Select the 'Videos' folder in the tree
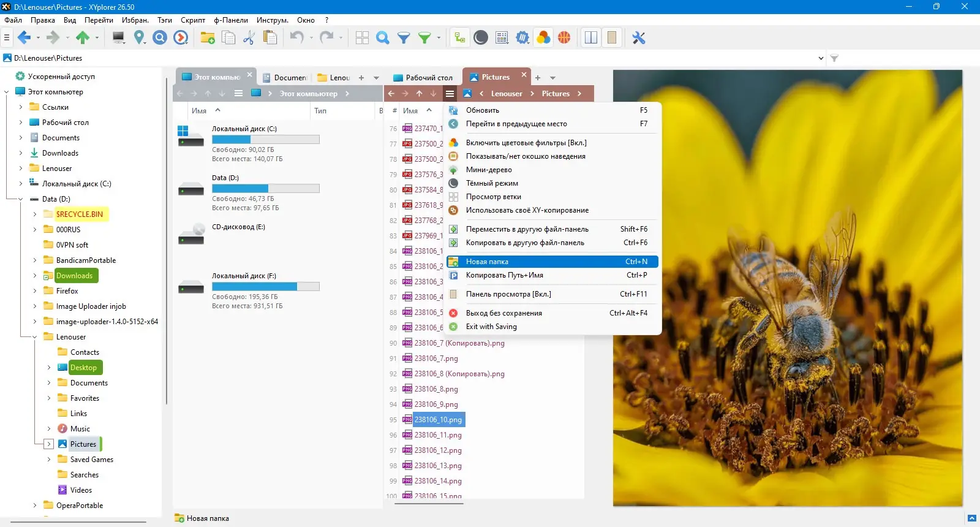The height and width of the screenshot is (527, 980). click(x=81, y=490)
